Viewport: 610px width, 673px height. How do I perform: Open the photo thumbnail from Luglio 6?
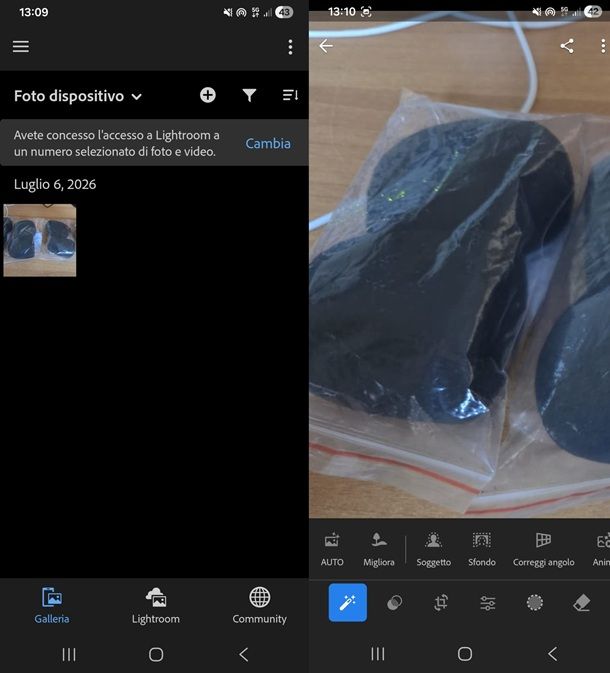tap(40, 240)
